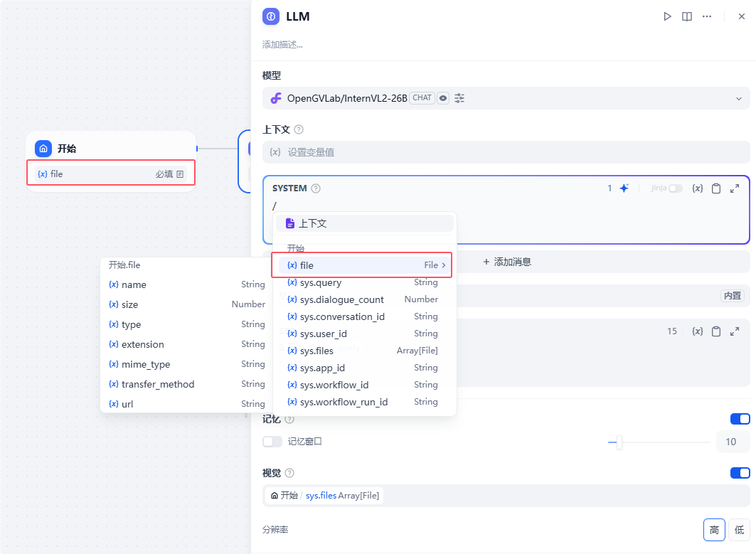Select sys.query from variable list
Image resolution: width=756 pixels, height=554 pixels.
pos(363,282)
